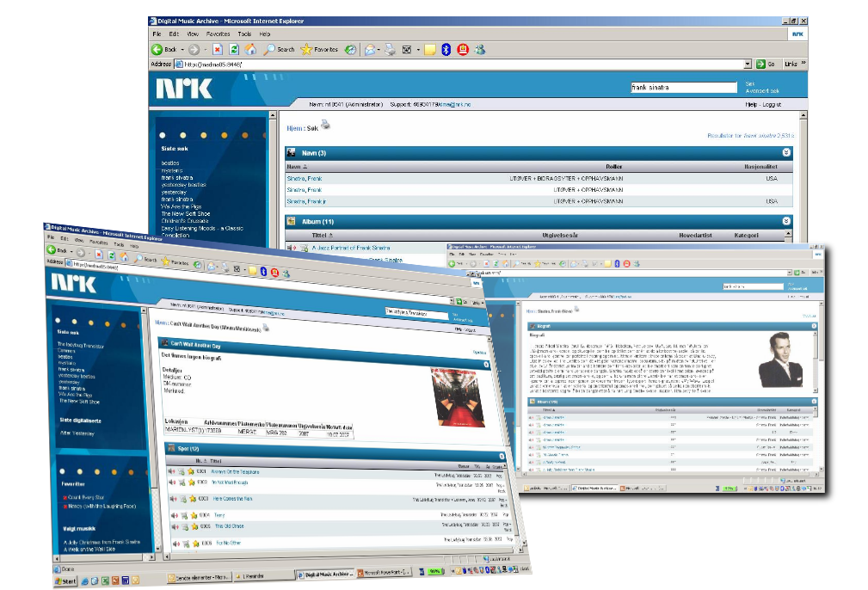Open the Favorites menu in menu bar
The width and height of the screenshot is (868, 590).
218,34
